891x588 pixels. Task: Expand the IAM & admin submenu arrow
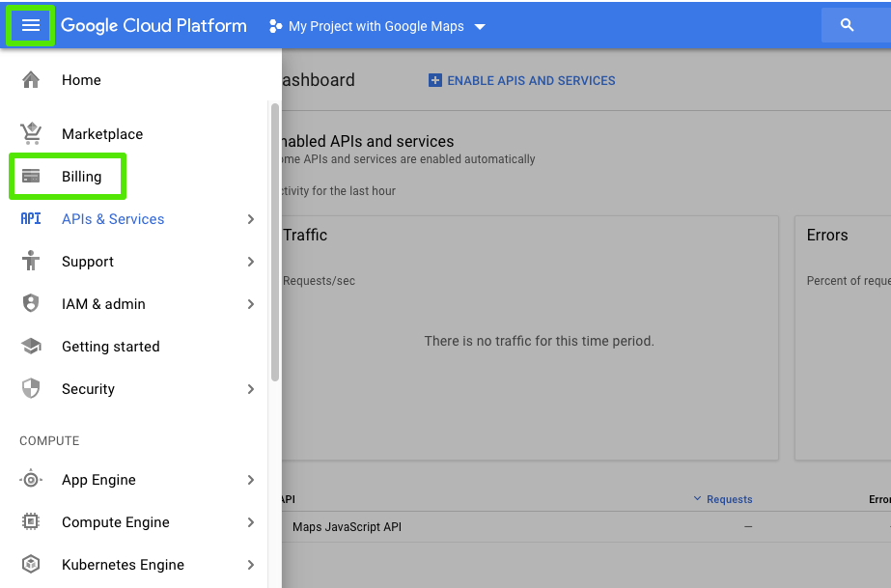[x=250, y=303]
